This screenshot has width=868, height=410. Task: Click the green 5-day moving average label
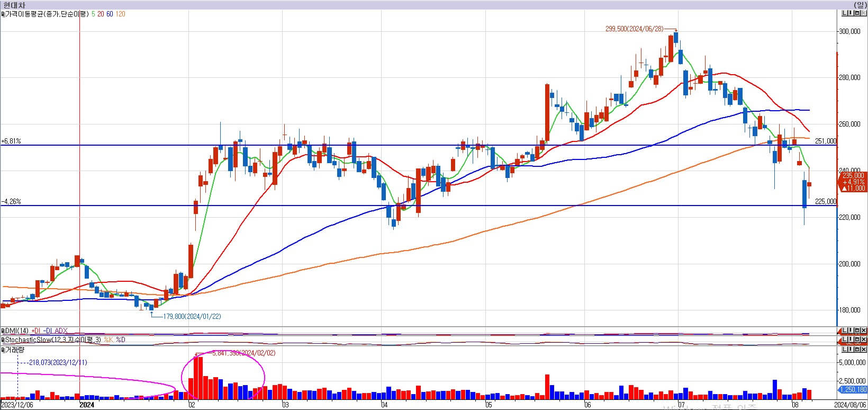click(x=94, y=14)
